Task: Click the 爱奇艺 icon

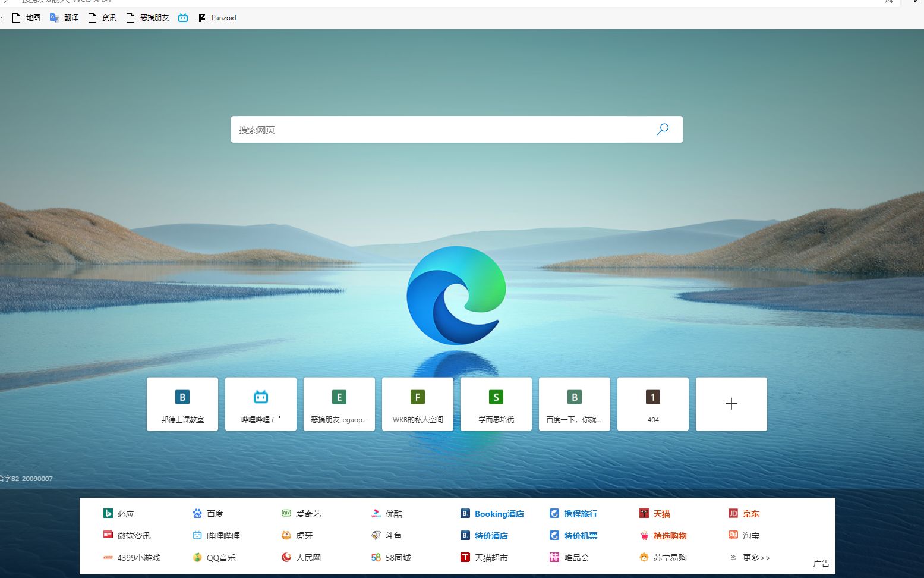Action: (286, 513)
